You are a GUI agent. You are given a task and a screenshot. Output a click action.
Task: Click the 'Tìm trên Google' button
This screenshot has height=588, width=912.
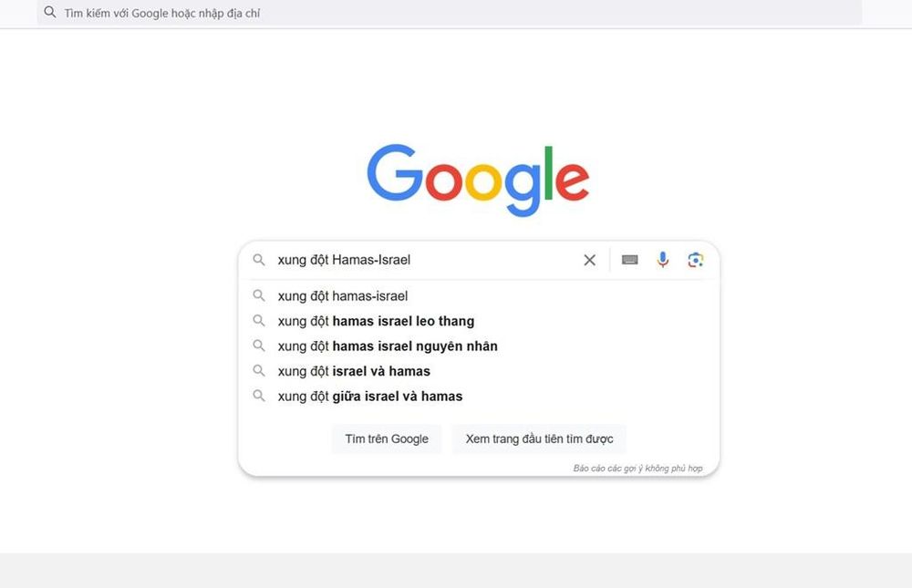click(386, 439)
